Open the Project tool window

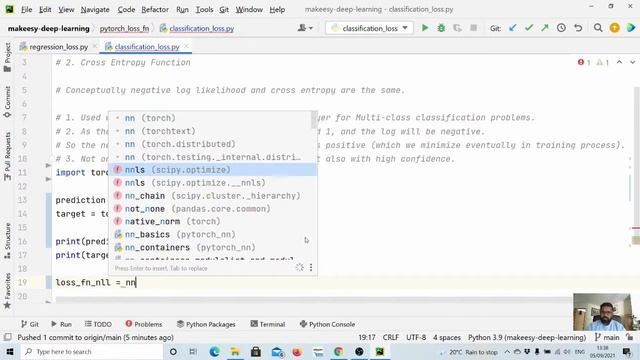click(7, 58)
